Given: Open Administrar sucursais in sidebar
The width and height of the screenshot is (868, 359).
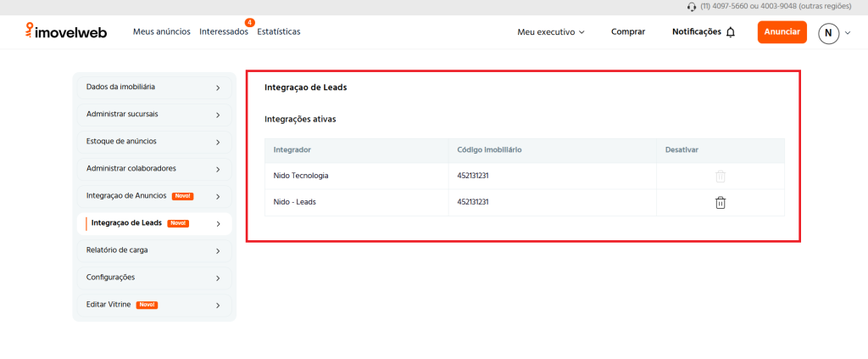Looking at the screenshot, I should (153, 114).
